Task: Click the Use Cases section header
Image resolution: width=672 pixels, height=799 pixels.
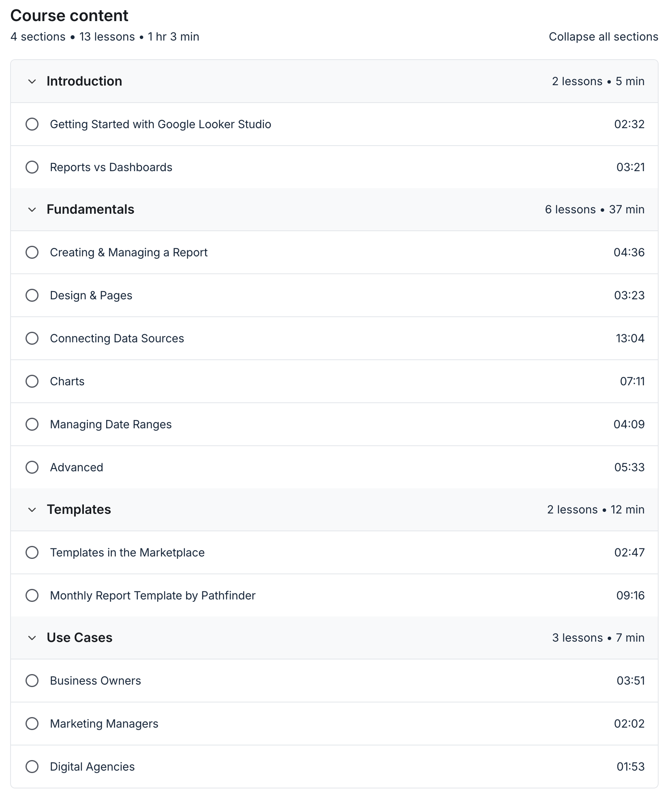Action: (80, 638)
